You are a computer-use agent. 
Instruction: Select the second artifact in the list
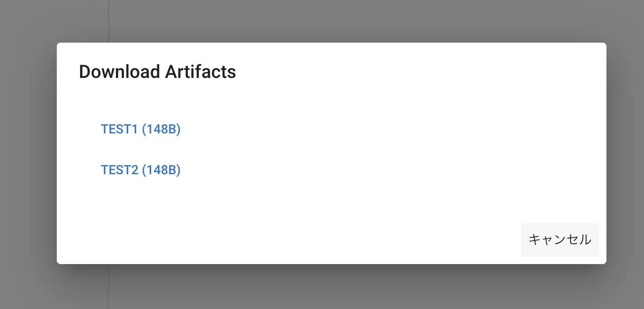141,170
